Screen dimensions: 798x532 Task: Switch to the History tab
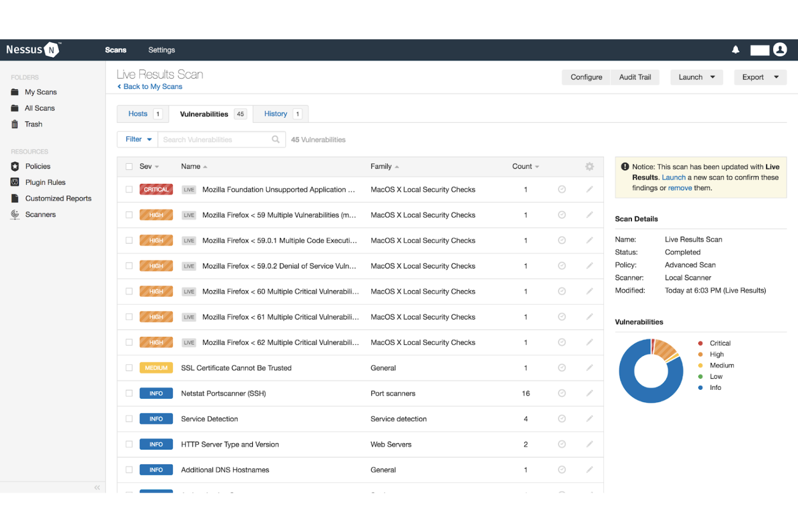tap(276, 114)
